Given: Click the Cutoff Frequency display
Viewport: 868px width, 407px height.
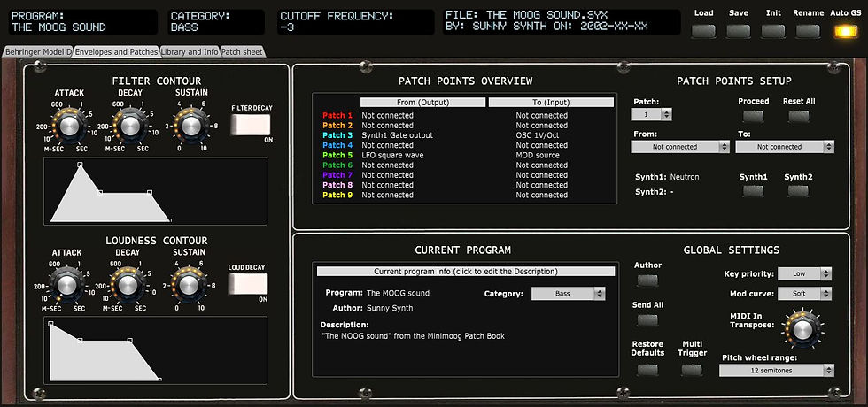Looking at the screenshot, I should 355,21.
